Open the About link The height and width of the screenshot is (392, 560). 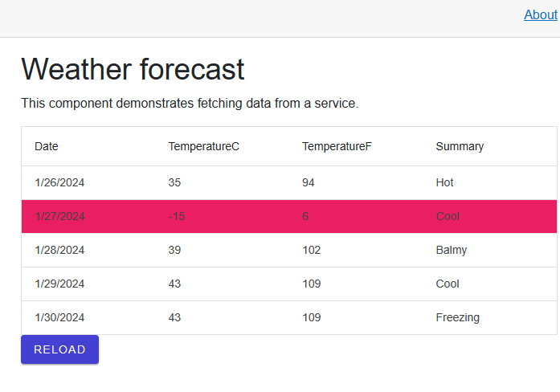[541, 15]
